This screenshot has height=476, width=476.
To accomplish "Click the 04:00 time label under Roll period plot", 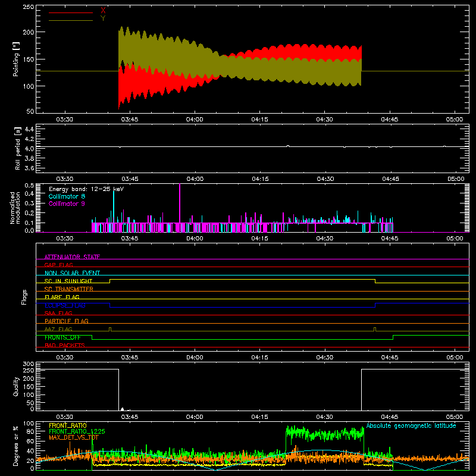I will 195,179.
